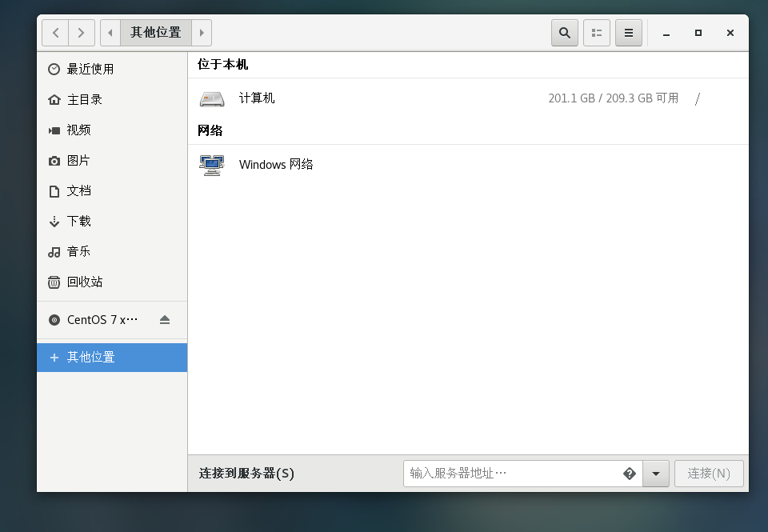Click the home icon beside 主目录
Viewport: 768px width, 532px height.
54,99
